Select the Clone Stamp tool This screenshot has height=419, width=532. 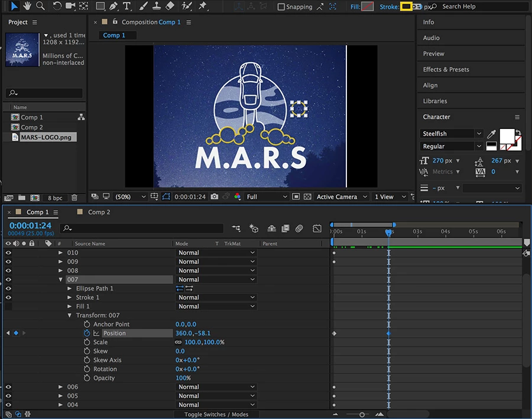(157, 6)
